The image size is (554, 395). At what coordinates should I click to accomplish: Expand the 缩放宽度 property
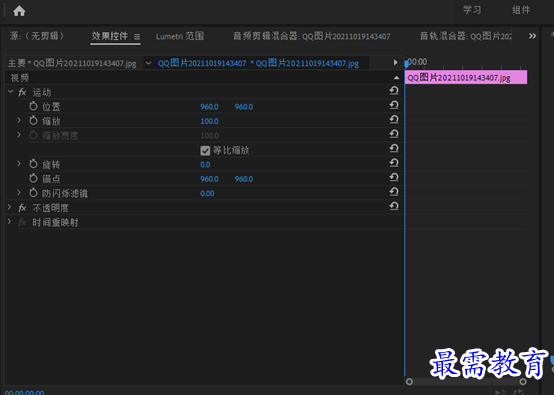[19, 135]
